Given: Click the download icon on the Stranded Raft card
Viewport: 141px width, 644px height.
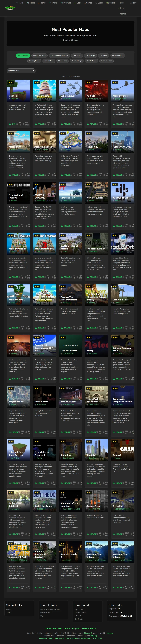Looking at the screenshot, I should [x=62, y=226].
